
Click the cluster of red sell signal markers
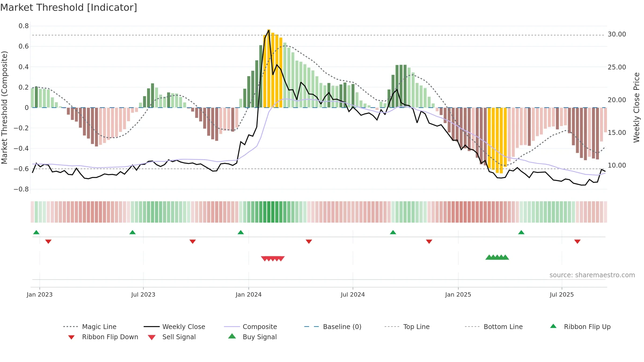pyautogui.click(x=273, y=259)
